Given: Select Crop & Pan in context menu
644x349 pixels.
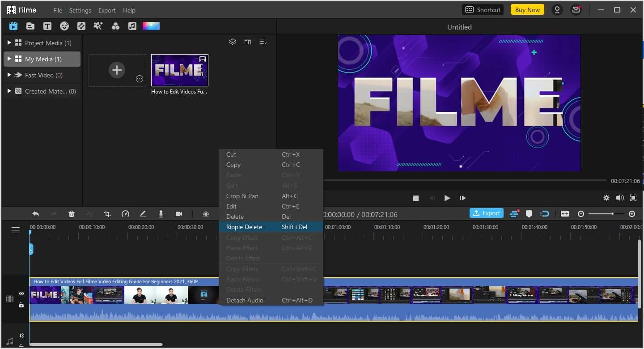Looking at the screenshot, I should pos(271,196).
